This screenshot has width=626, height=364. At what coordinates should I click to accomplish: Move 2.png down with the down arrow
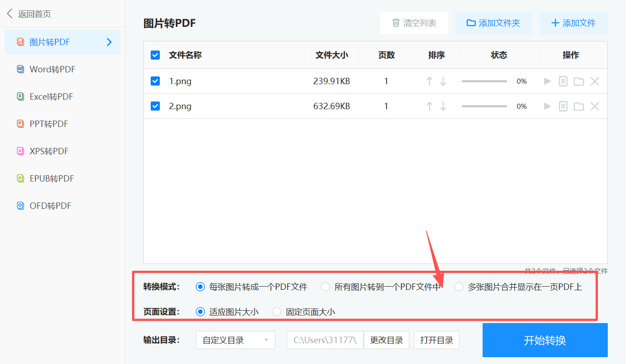pyautogui.click(x=443, y=106)
